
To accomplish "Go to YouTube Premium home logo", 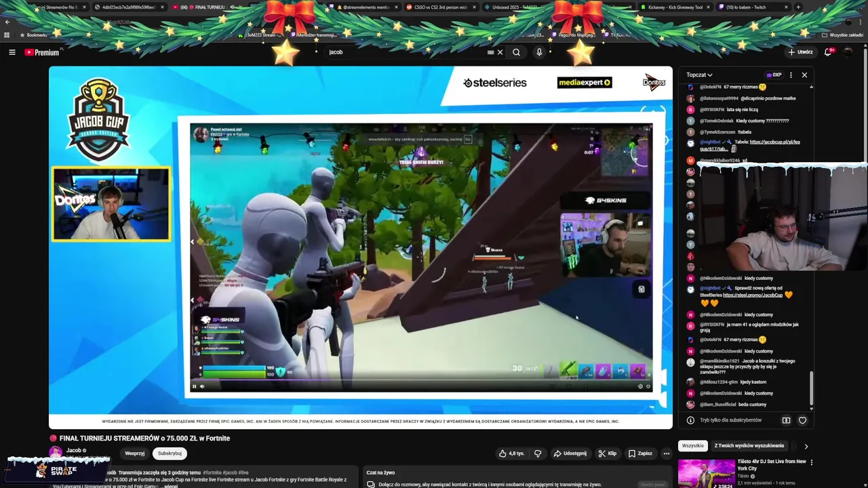I will coord(42,52).
